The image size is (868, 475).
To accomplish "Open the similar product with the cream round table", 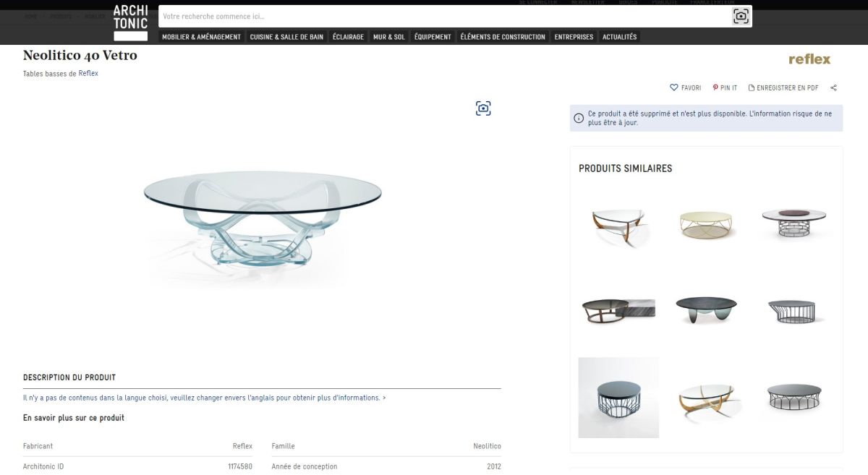I will 706,223.
